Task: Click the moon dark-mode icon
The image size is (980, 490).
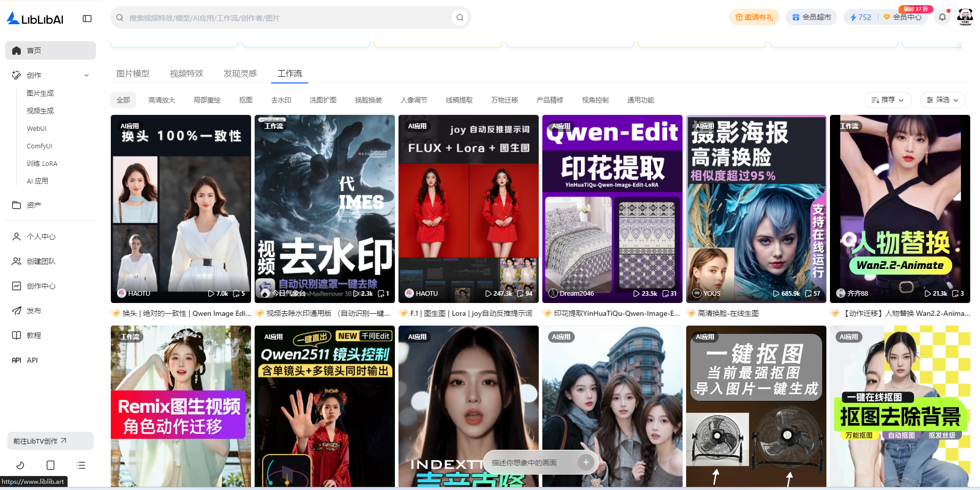Action: (x=20, y=465)
